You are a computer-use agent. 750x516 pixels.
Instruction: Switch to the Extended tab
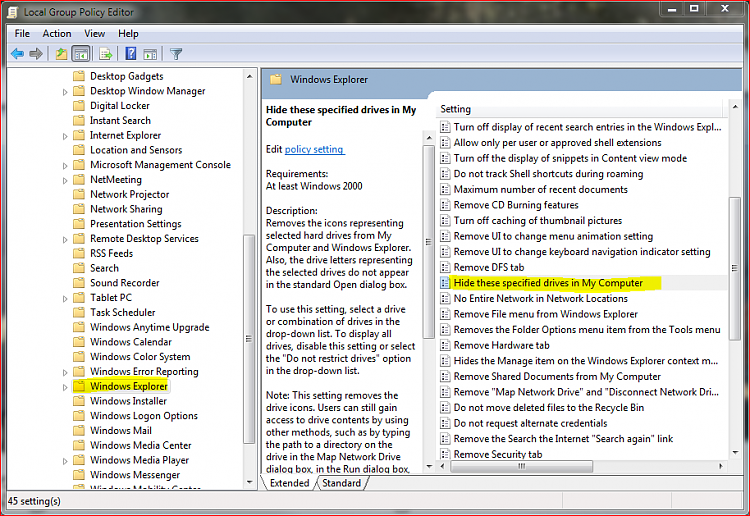coord(289,483)
